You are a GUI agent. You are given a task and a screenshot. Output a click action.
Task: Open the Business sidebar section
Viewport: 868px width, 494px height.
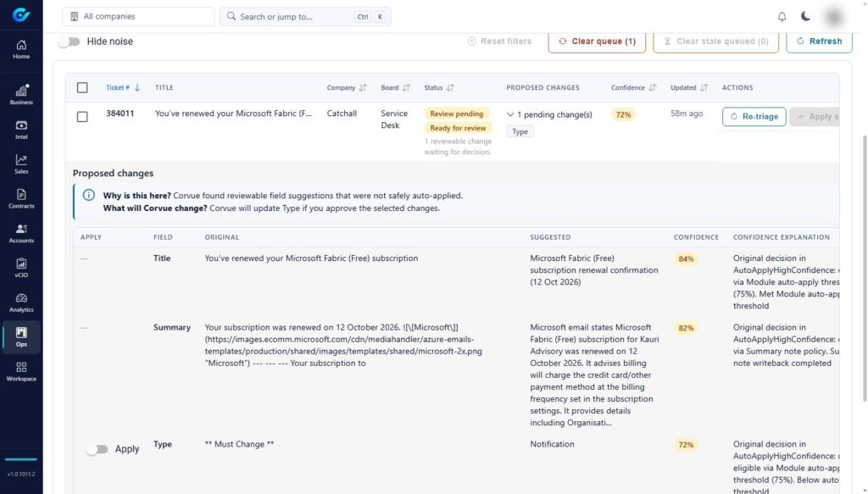(x=21, y=95)
